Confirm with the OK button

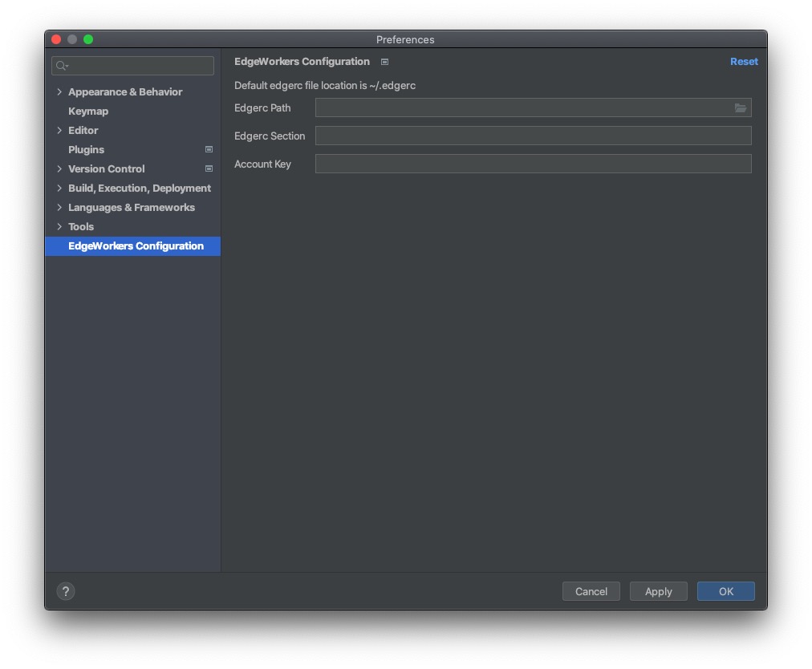point(725,591)
